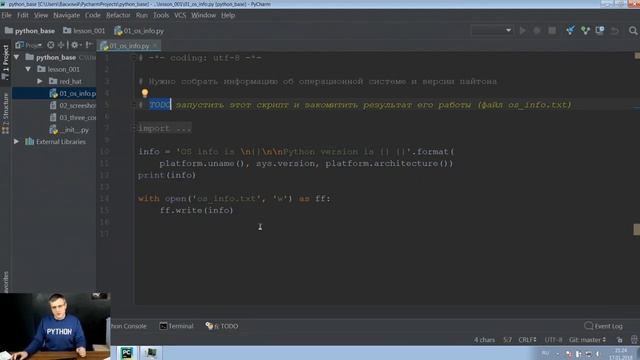640x360 pixels.
Task: Open the Project panel gear settings
Action: coord(76,45)
